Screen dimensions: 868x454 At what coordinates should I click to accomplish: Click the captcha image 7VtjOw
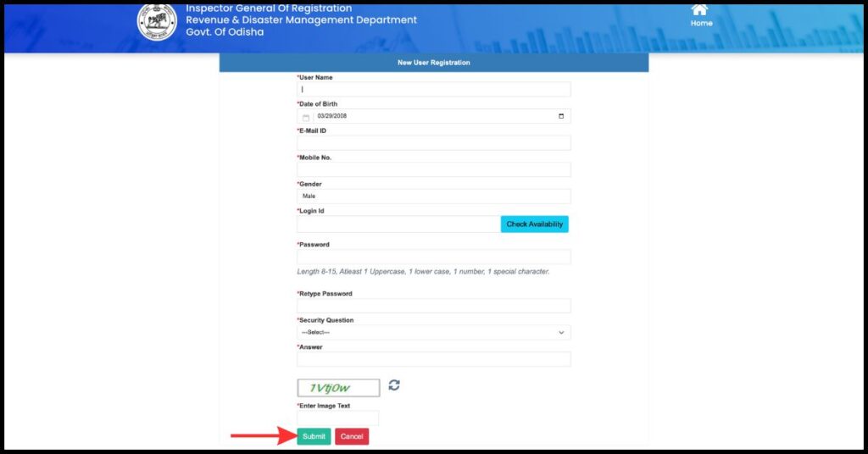[x=338, y=388]
